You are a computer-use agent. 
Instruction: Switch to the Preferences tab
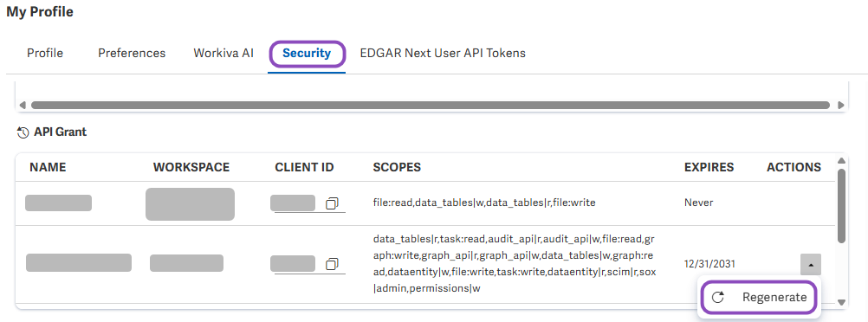coord(132,53)
